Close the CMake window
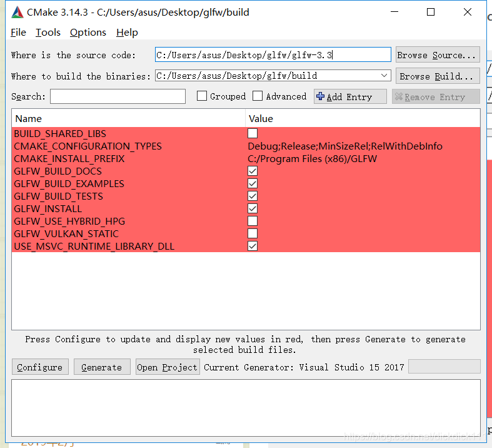Image resolution: width=492 pixels, height=448 pixels. click(468, 13)
